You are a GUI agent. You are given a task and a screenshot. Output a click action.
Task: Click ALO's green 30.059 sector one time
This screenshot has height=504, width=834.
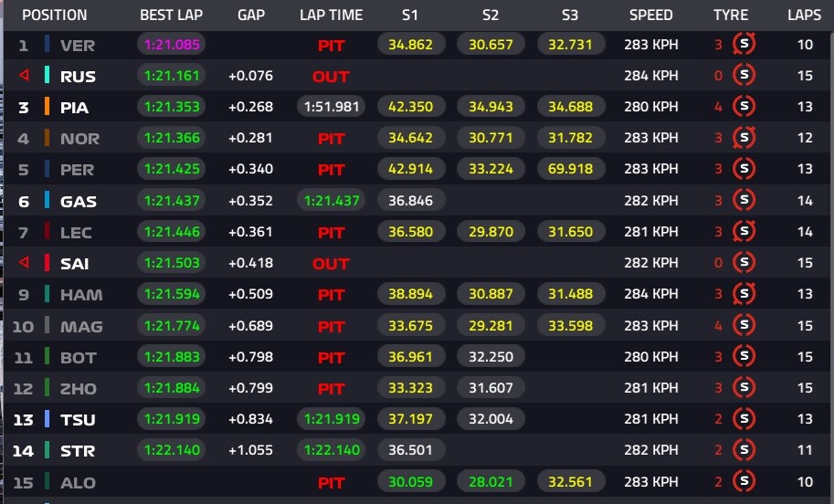(x=410, y=481)
